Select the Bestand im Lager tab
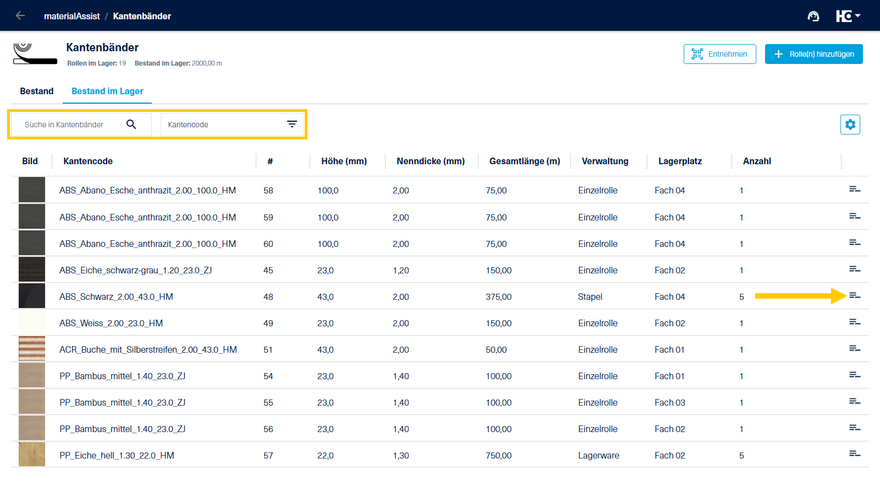The image size is (880, 496). [x=107, y=92]
